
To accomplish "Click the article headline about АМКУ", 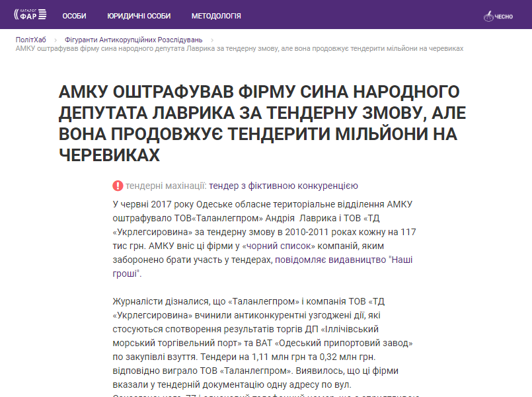I will point(262,124).
